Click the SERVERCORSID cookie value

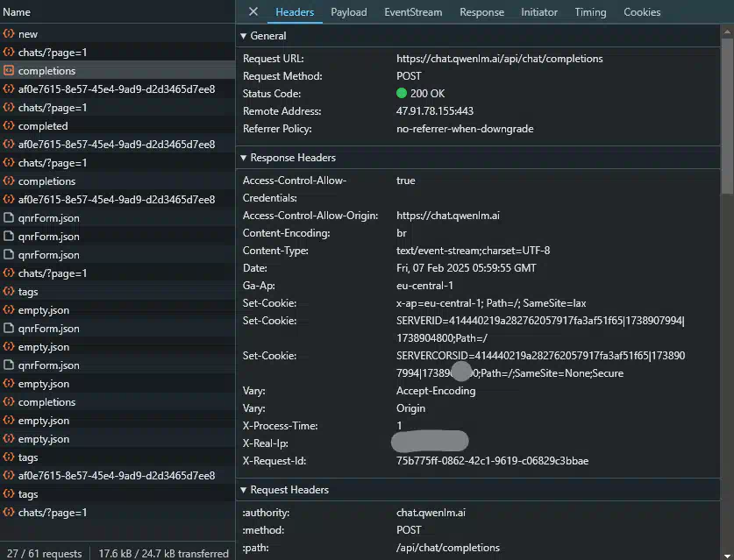click(x=541, y=365)
